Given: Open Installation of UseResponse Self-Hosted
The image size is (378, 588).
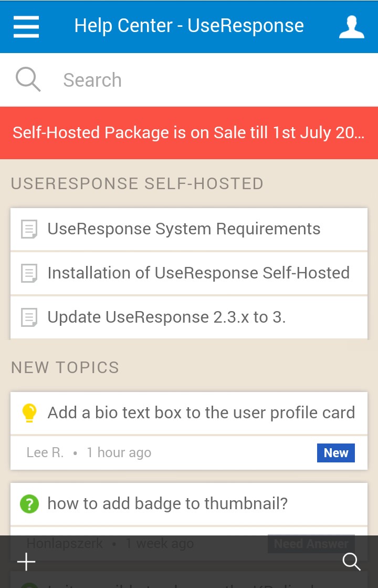Looking at the screenshot, I should pyautogui.click(x=198, y=273).
